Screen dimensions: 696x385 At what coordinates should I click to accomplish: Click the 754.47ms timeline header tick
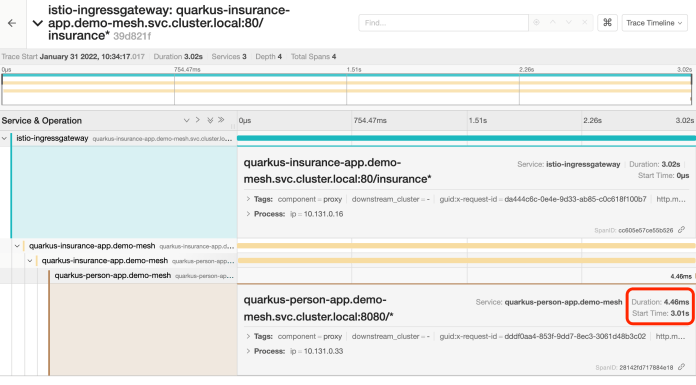[370, 120]
